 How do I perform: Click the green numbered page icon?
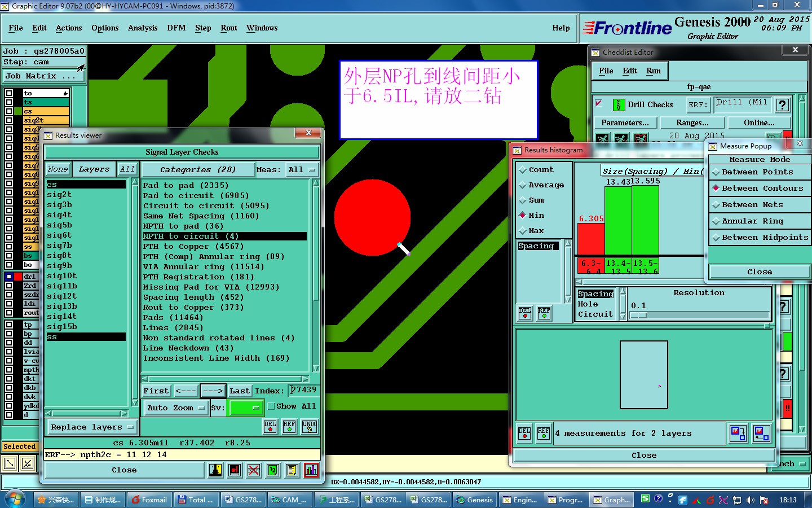click(x=273, y=470)
